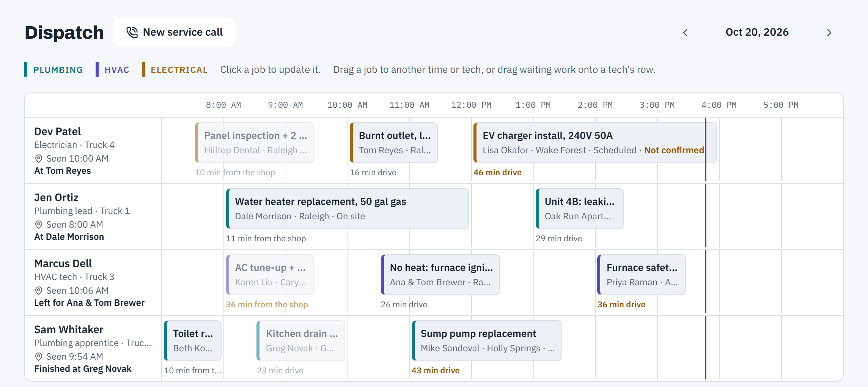Open the Toilet job for Beth Ko

(x=193, y=341)
